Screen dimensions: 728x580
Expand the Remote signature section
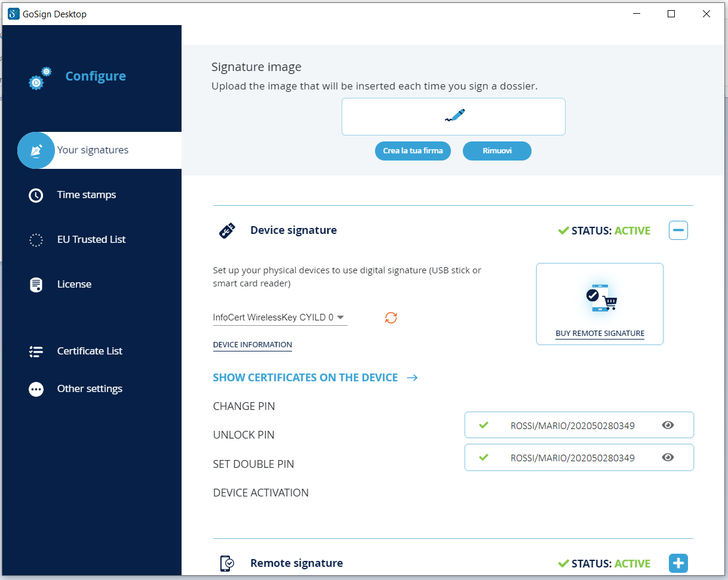click(678, 563)
